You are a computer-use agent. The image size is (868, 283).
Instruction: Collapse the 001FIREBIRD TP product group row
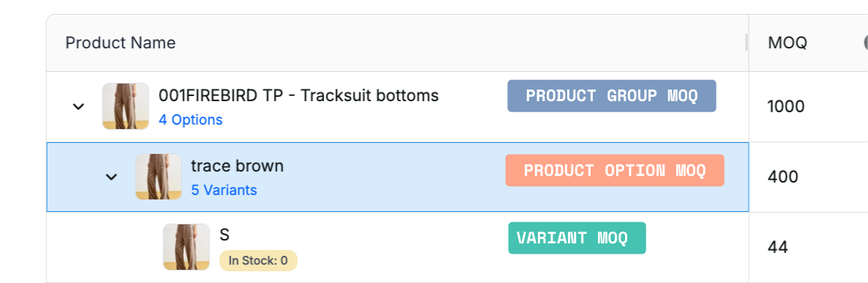pos(78,106)
